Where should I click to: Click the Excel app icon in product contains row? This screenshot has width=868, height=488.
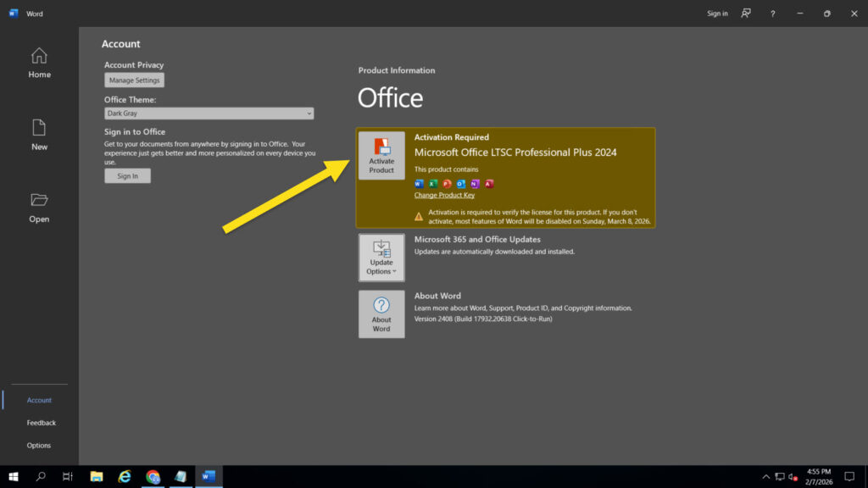[x=433, y=184]
